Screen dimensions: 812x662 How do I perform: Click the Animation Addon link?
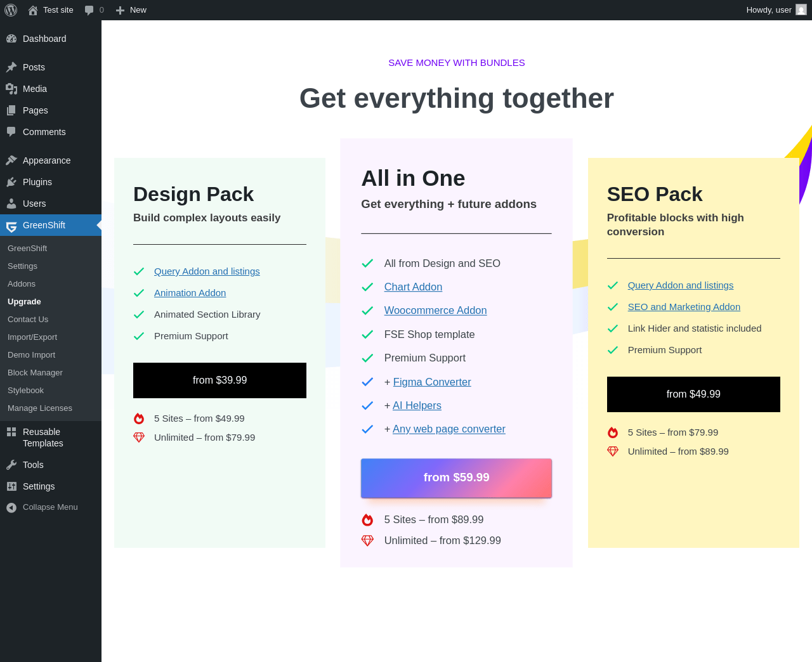pos(190,293)
